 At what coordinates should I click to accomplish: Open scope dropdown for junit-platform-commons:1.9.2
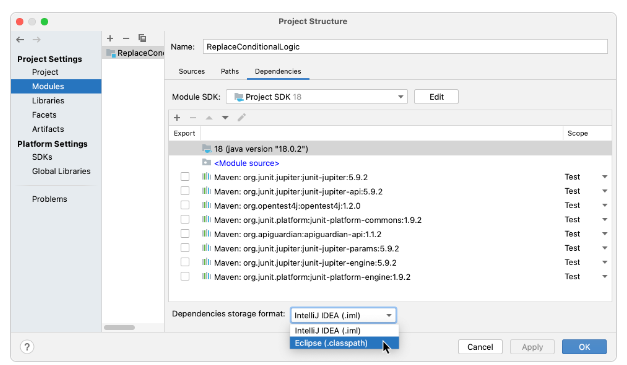(x=605, y=219)
